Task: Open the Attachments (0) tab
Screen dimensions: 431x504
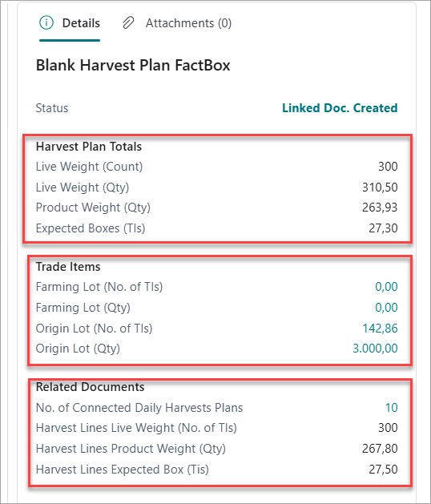Action: (x=176, y=23)
